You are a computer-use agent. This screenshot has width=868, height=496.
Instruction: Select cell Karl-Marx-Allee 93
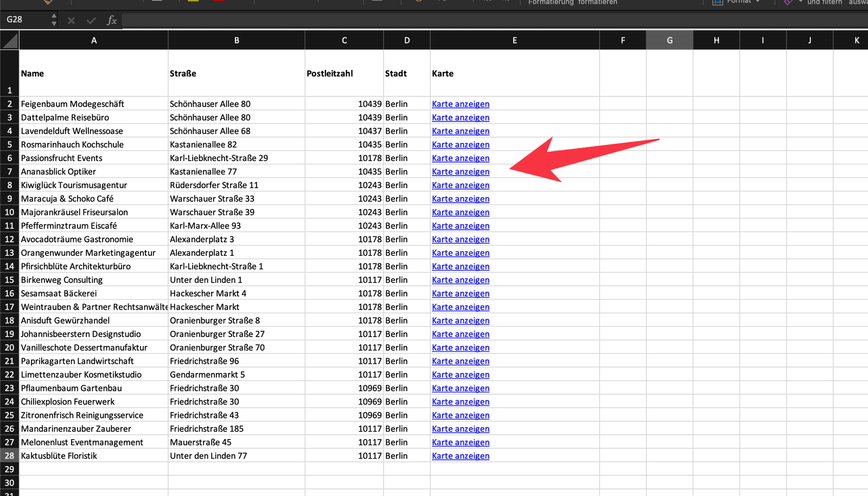pyautogui.click(x=237, y=226)
